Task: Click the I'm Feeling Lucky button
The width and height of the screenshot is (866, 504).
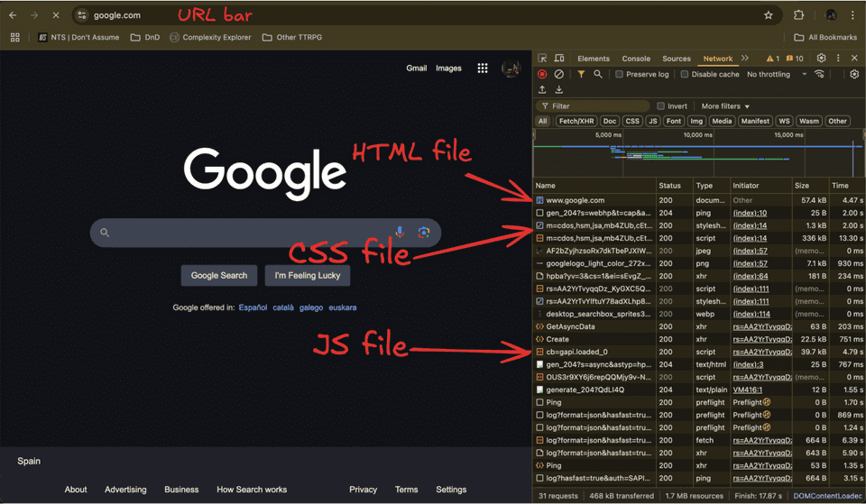Action: click(x=308, y=276)
